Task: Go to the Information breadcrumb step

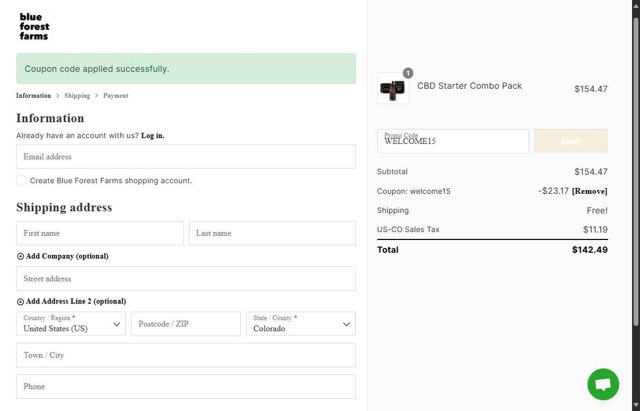Action: tap(33, 96)
